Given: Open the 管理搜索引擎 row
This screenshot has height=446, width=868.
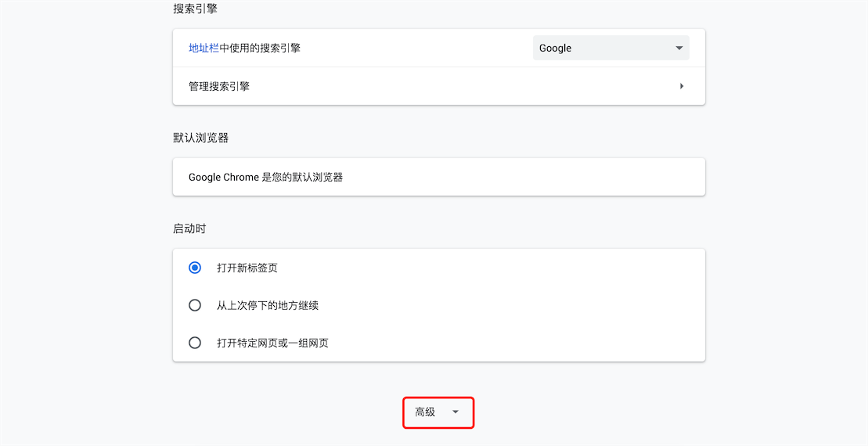Looking at the screenshot, I should coord(438,86).
